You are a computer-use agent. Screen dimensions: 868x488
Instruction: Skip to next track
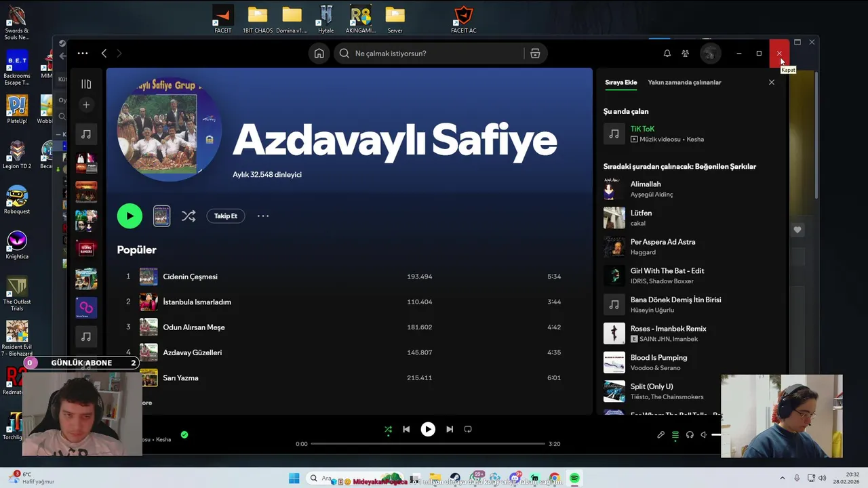[x=450, y=429]
